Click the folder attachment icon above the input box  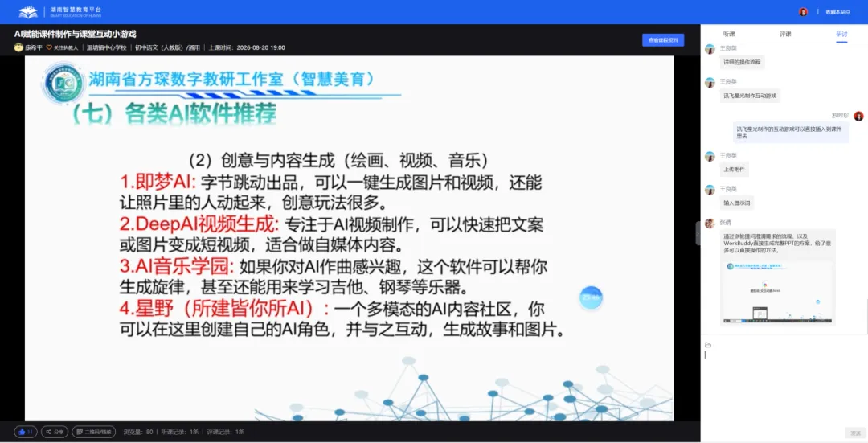click(x=708, y=345)
